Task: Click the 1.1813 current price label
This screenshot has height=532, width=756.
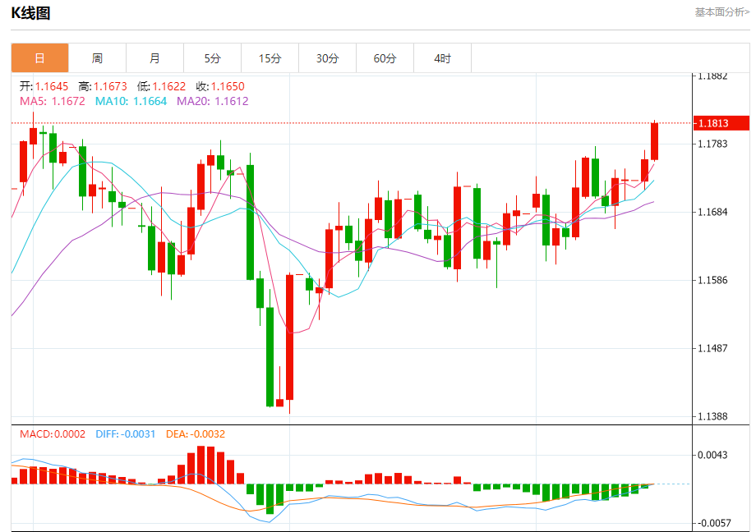Action: 721,123
